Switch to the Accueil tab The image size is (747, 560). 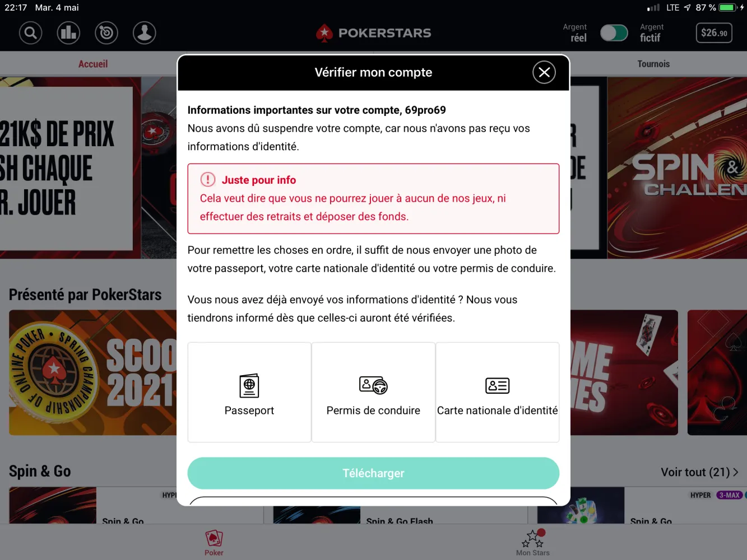(x=93, y=64)
